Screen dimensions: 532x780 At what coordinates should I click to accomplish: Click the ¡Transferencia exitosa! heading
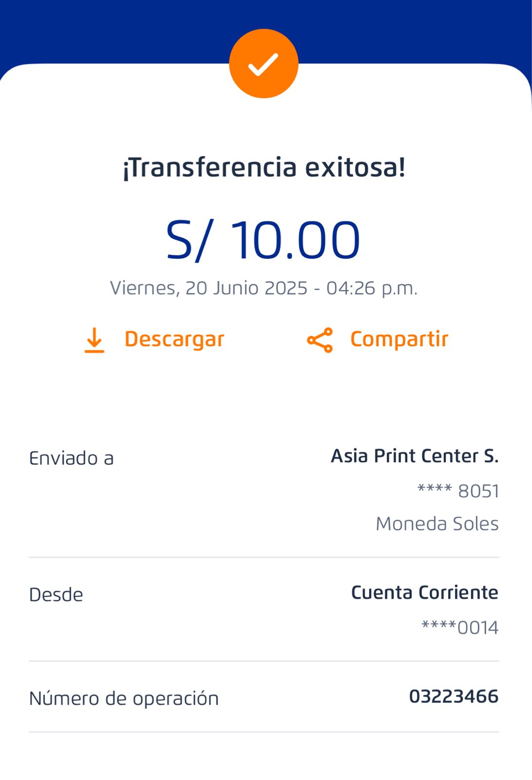264,167
